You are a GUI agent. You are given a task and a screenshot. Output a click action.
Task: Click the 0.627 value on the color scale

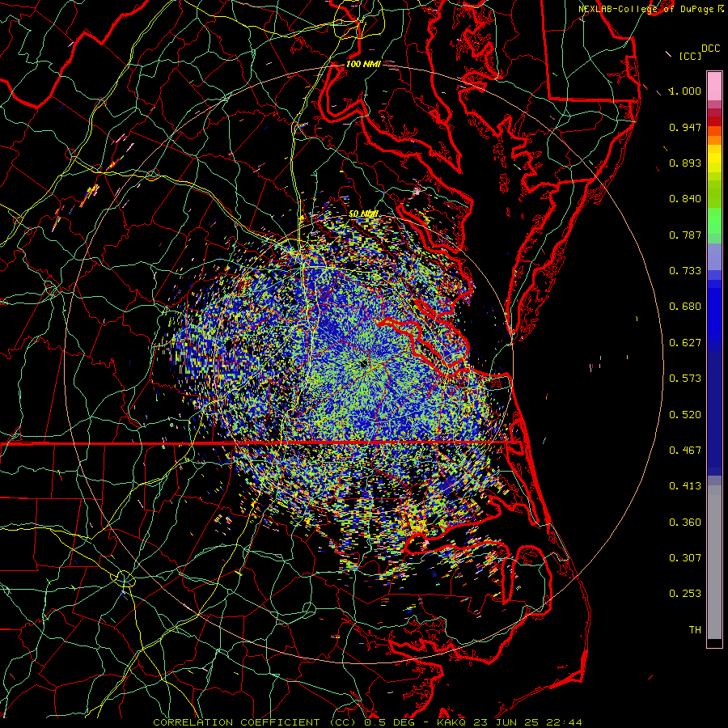[x=685, y=343]
